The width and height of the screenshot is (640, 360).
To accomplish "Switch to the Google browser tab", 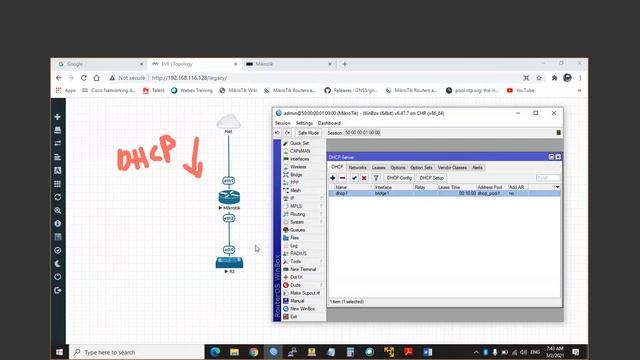I will [100, 64].
